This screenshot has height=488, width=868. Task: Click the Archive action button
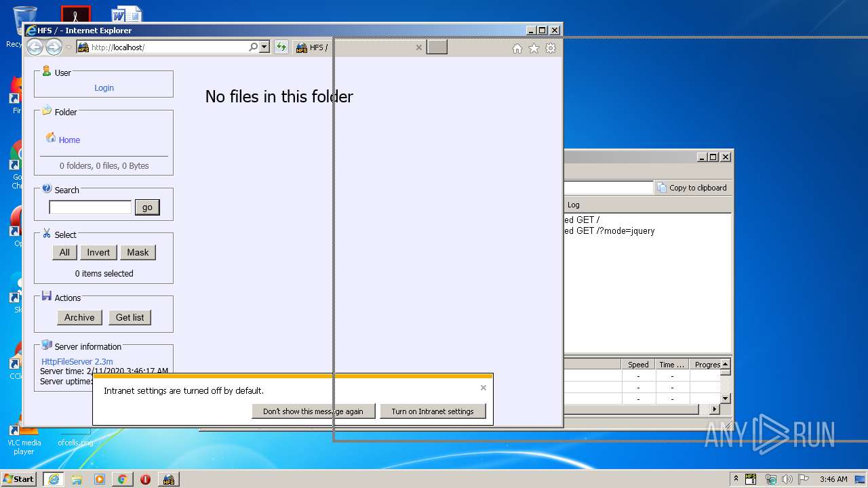tap(79, 317)
